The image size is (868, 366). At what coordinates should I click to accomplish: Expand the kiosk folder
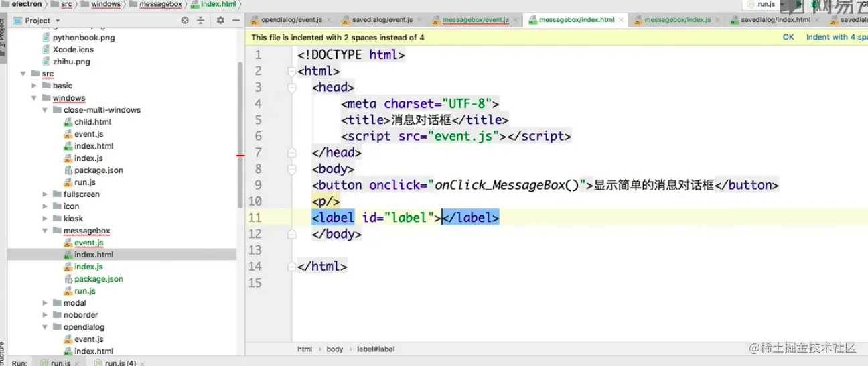(x=45, y=219)
